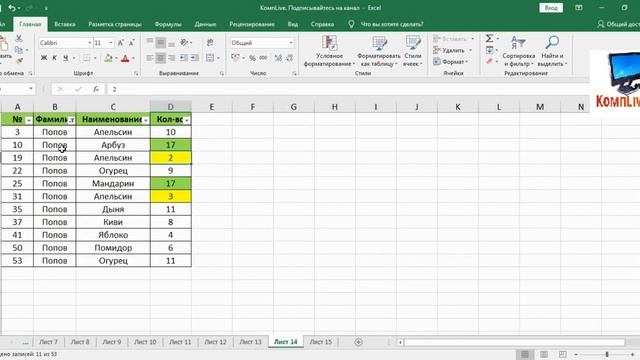This screenshot has height=360, width=640.
Task: Open the Рецензирование tab
Action: click(x=251, y=24)
